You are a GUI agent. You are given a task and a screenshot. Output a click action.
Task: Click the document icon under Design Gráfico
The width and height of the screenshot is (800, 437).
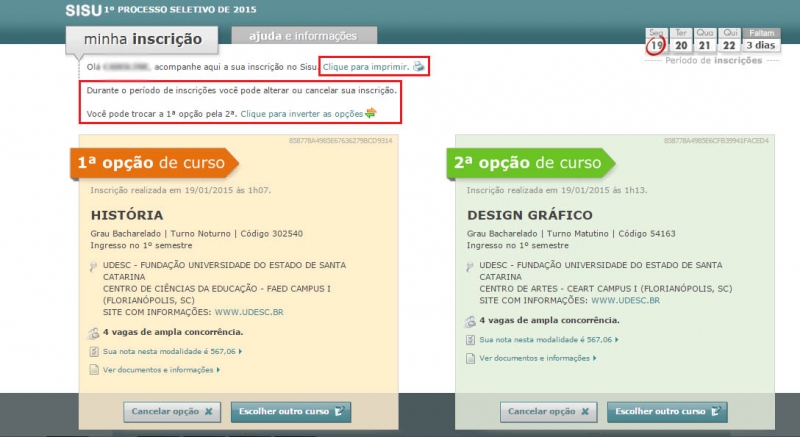pos(471,358)
